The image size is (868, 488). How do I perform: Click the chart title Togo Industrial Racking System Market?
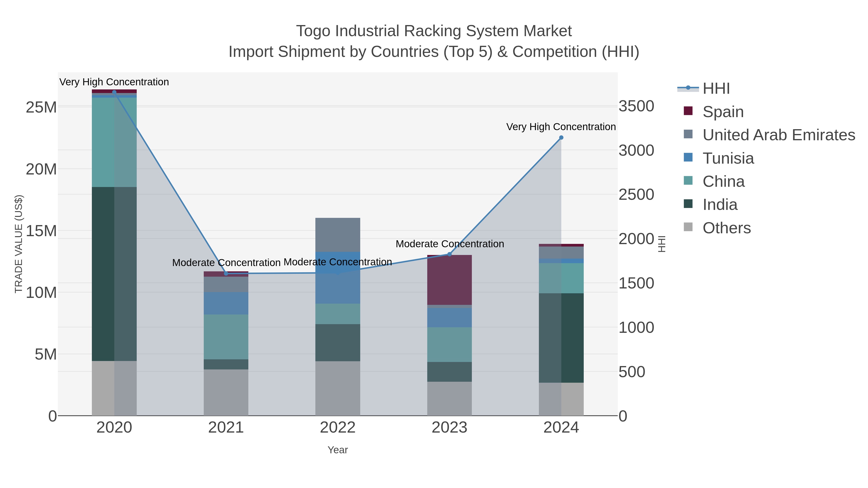[434, 31]
